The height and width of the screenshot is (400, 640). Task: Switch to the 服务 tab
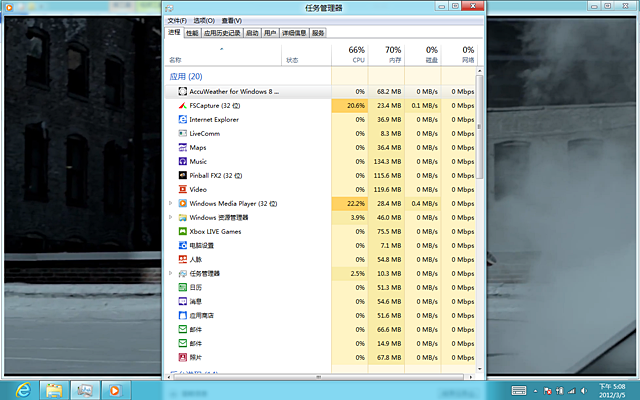pos(318,33)
